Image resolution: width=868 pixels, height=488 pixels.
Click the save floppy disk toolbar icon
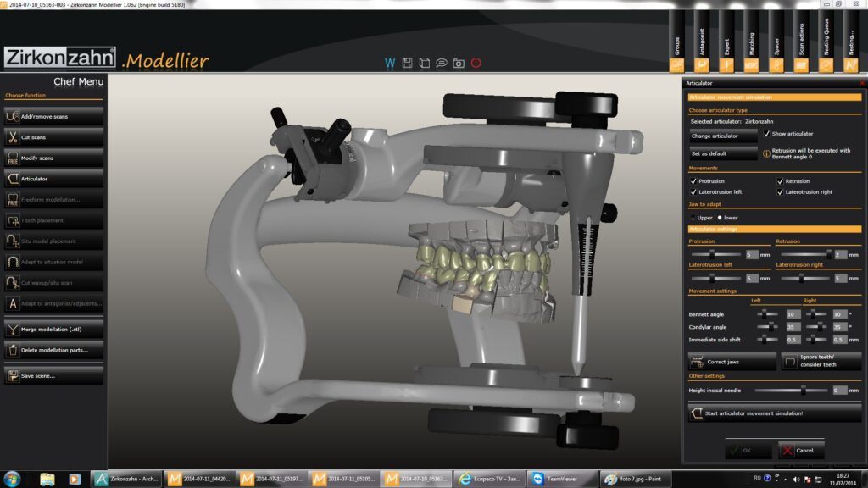pos(407,63)
